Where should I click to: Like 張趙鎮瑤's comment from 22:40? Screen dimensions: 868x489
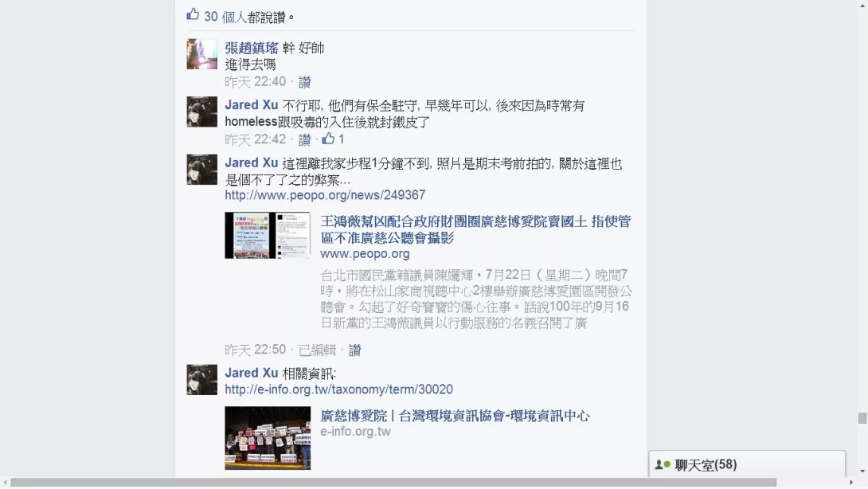pyautogui.click(x=304, y=83)
